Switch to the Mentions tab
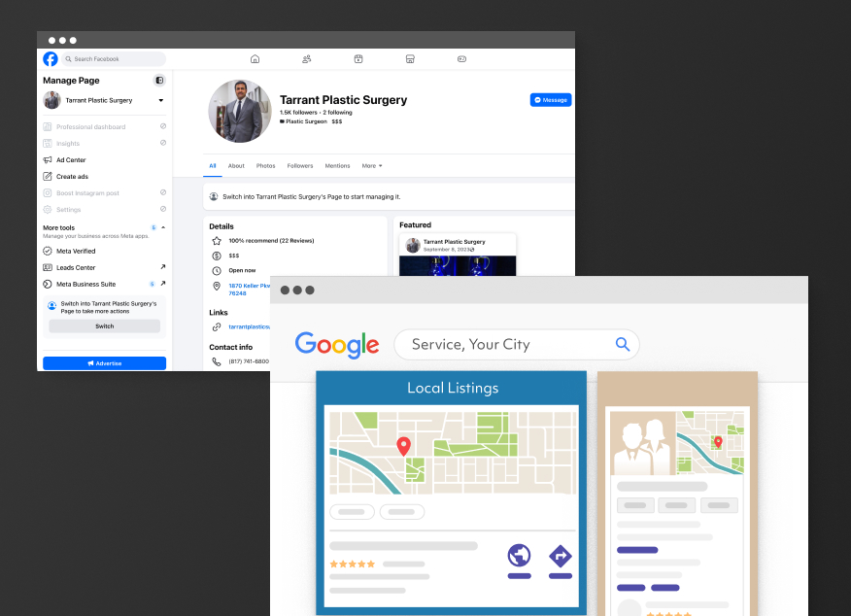Screen dimensions: 851x616 point(337,166)
